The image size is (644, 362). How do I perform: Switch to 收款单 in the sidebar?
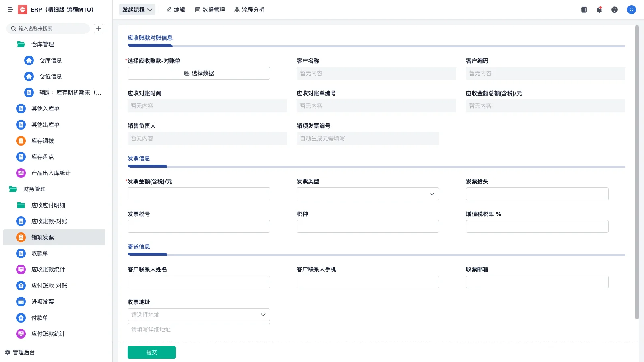click(39, 253)
